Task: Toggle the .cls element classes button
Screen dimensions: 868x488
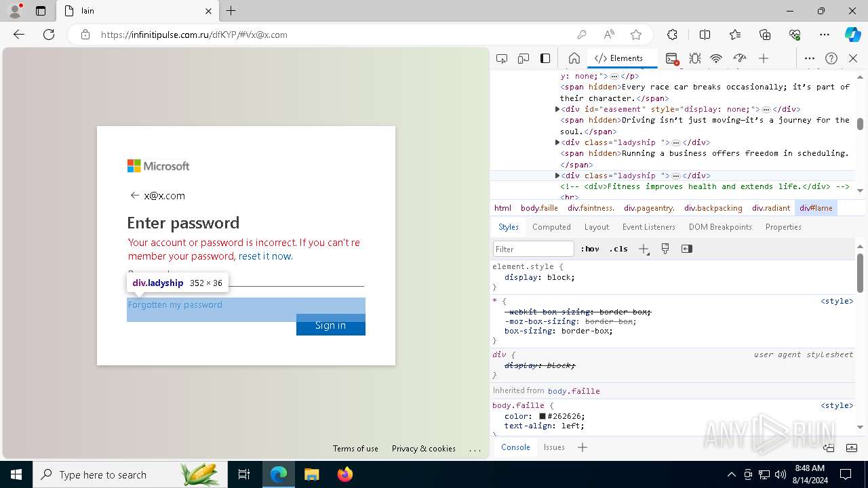Action: (618, 249)
